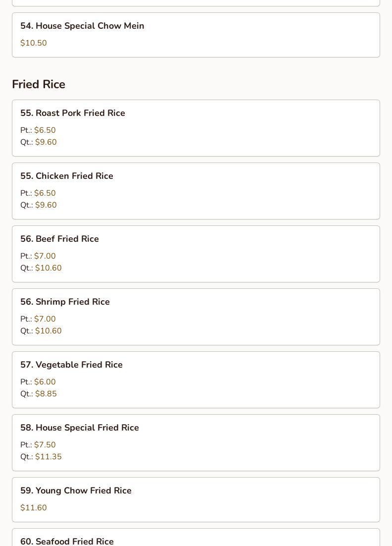Select the Young Chow Fried Rice card
Screen dimensions: 392x546
(x=196, y=499)
